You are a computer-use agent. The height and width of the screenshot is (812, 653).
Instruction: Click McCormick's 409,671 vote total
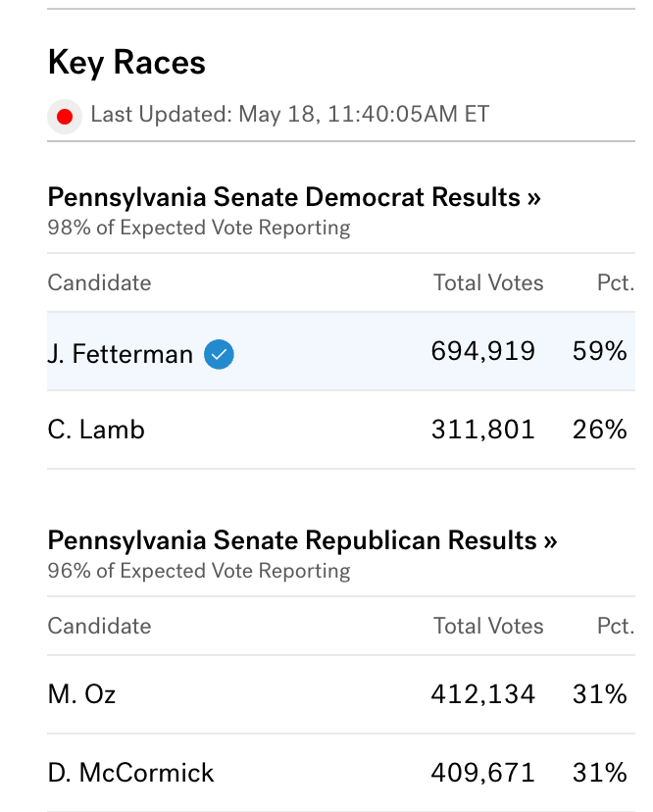point(482,773)
